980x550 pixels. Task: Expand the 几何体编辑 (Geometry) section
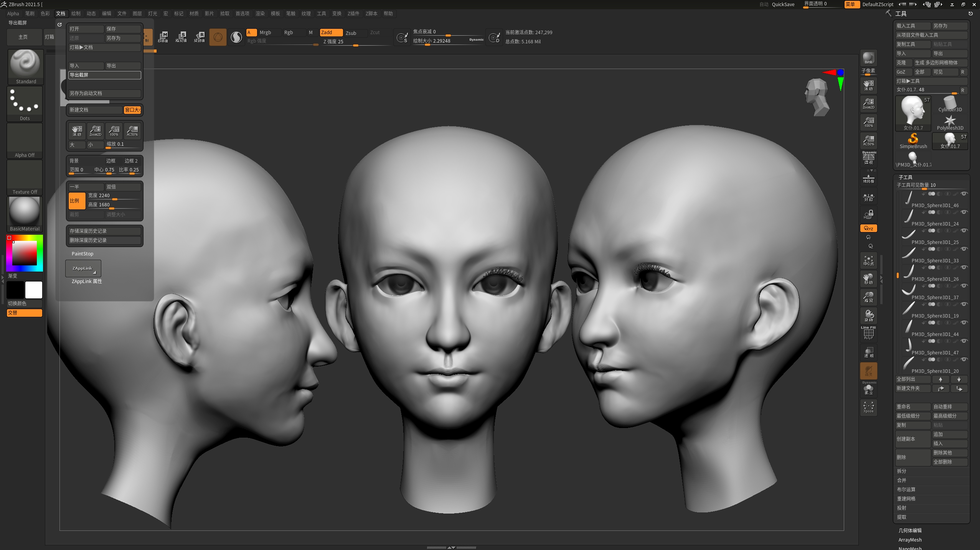(x=910, y=530)
